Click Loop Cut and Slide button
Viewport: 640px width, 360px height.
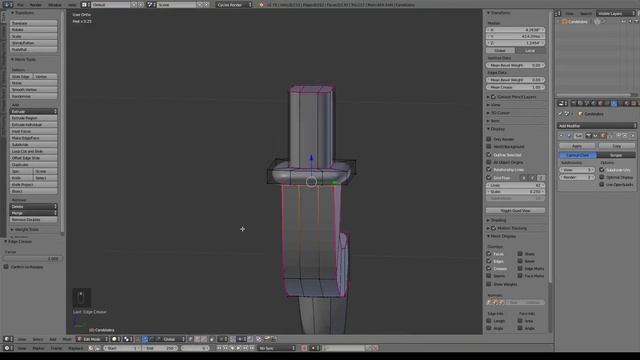33,151
